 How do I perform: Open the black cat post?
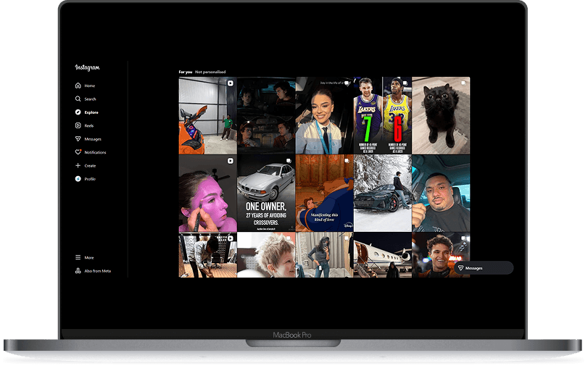click(x=441, y=115)
